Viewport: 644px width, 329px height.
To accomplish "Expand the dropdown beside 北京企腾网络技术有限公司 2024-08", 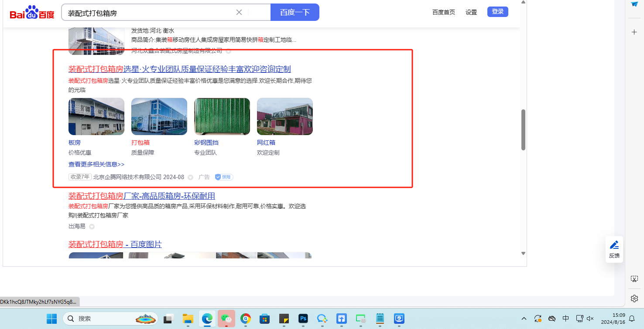I will 190,177.
